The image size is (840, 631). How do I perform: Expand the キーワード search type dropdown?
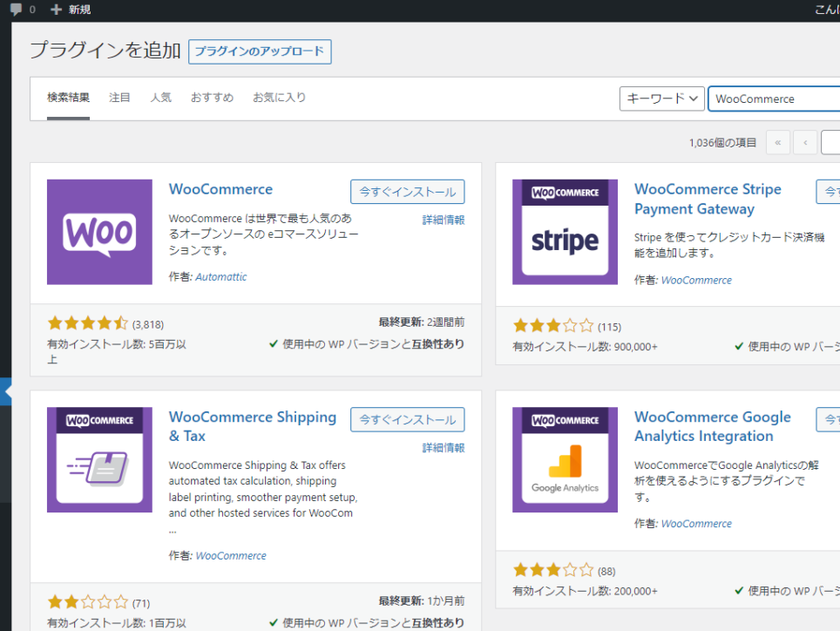661,98
